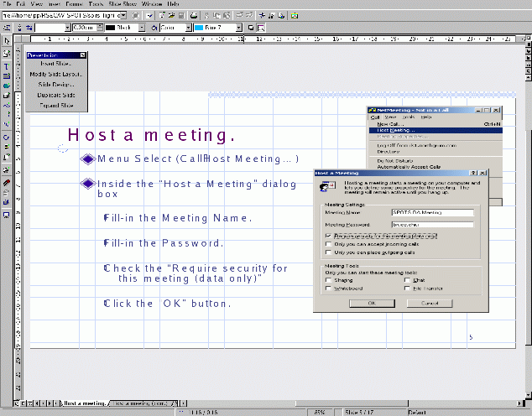Screen dimensions: 532x416
Task: Click the Meeting Name input field
Action: (431, 213)
